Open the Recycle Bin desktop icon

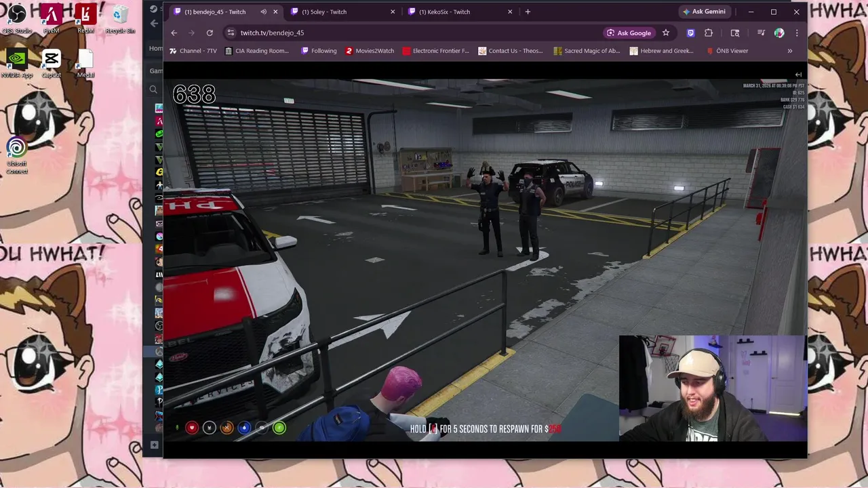[120, 18]
